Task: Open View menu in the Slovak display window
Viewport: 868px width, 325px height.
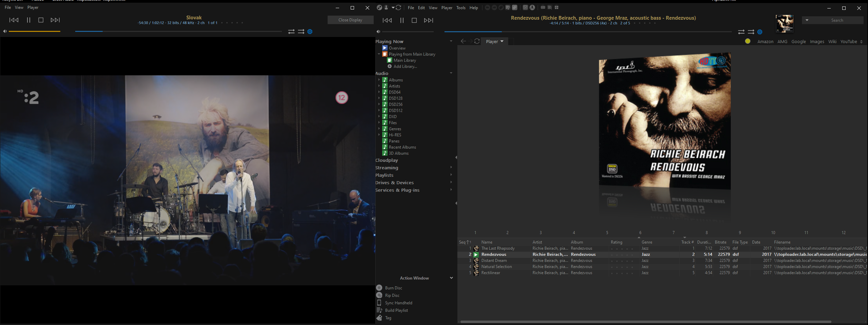Action: tap(19, 7)
